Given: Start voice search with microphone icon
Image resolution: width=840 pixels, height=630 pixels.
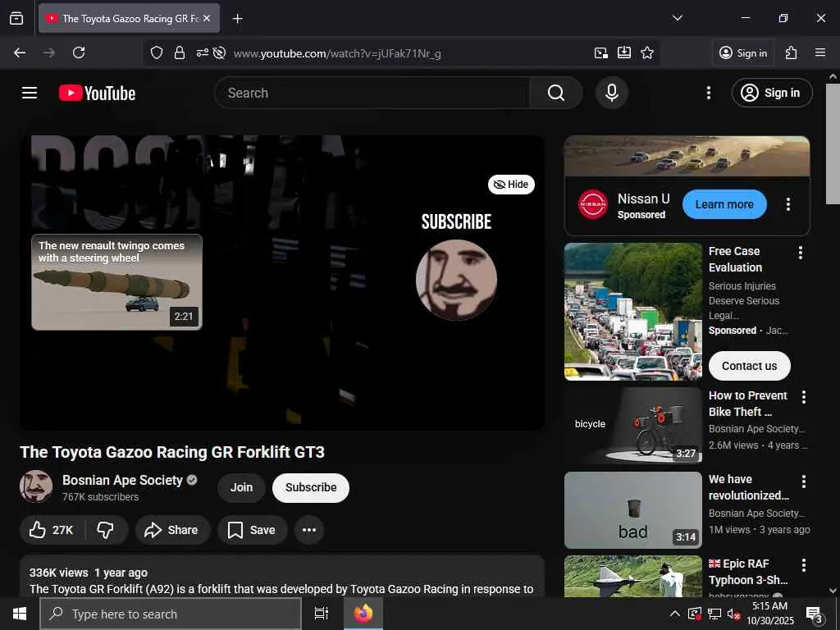Looking at the screenshot, I should pyautogui.click(x=611, y=93).
